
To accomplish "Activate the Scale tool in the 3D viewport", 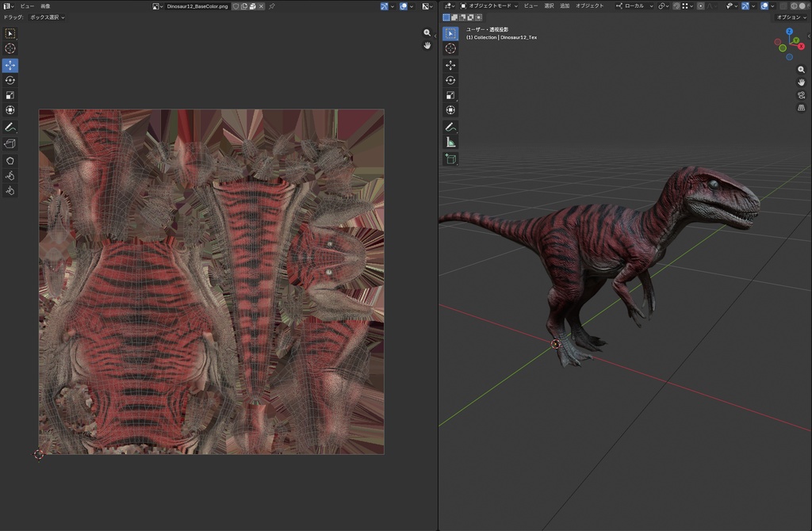I will pyautogui.click(x=450, y=95).
